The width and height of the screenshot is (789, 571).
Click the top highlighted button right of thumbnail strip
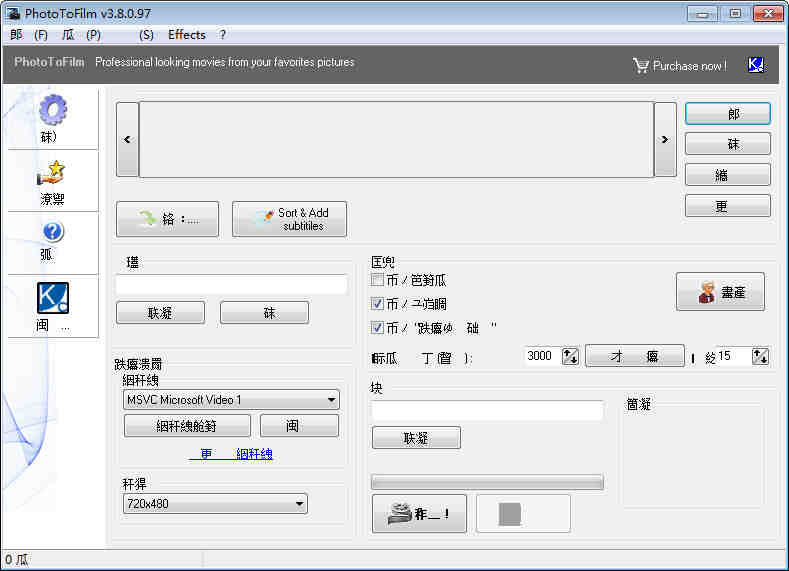[728, 114]
